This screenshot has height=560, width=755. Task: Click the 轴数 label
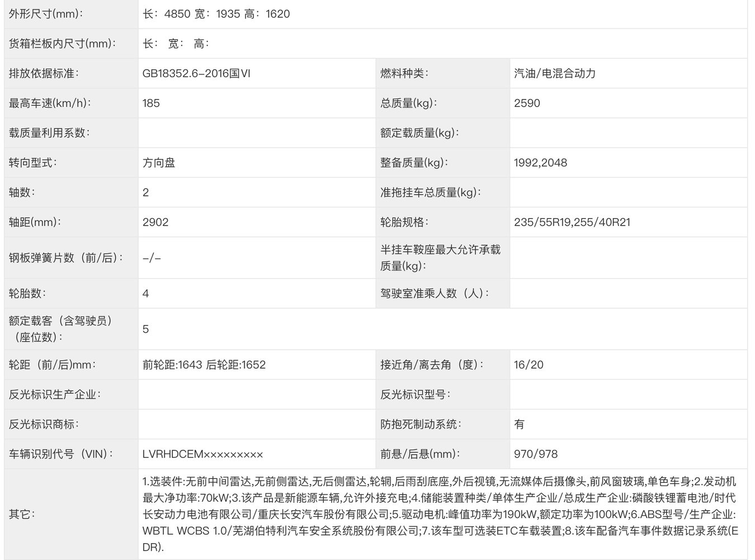[20, 192]
